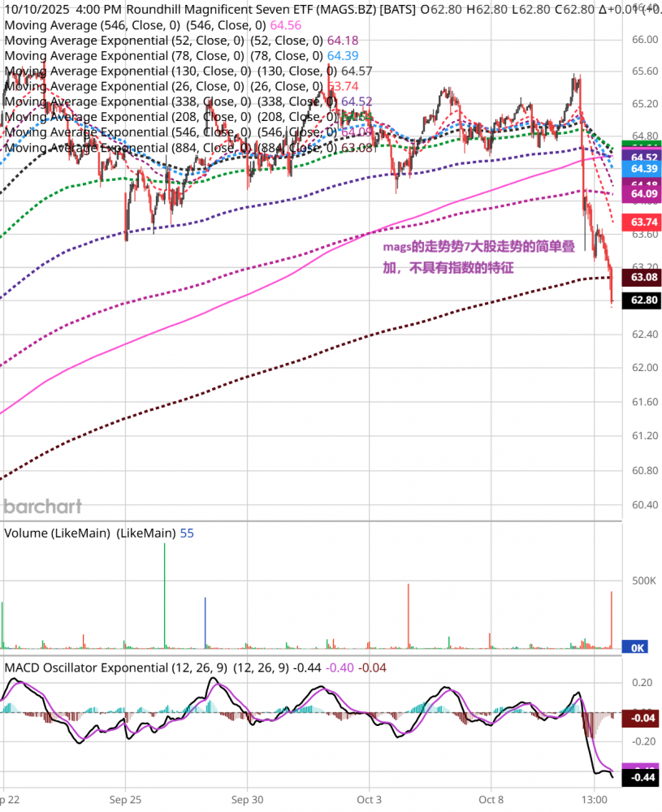Click the Sep 25 date label

[x=125, y=800]
